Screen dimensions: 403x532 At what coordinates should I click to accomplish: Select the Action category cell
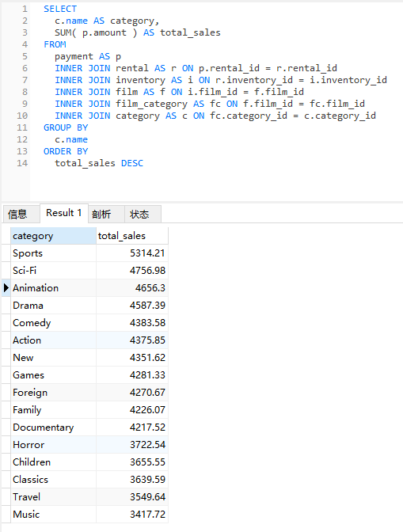tap(53, 340)
